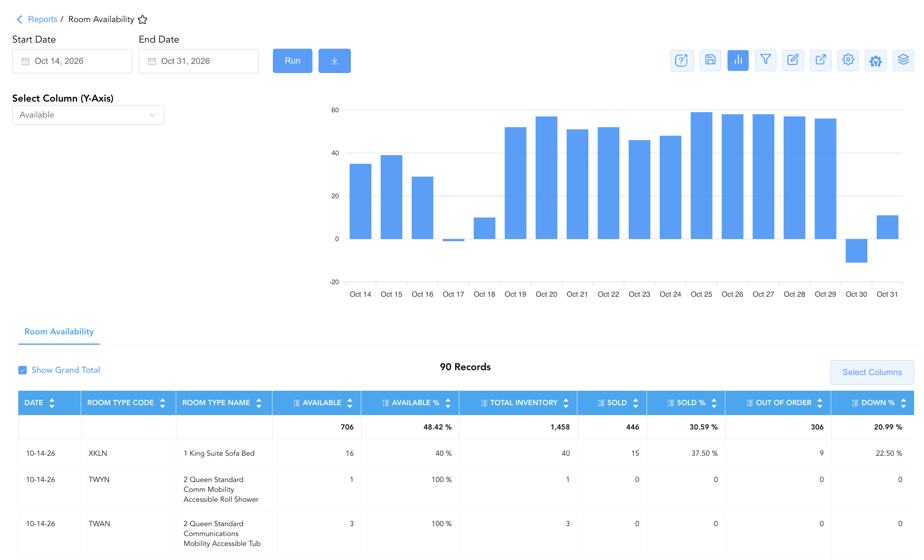
Task: Open the Select Column Y-Axis dropdown
Action: point(88,115)
